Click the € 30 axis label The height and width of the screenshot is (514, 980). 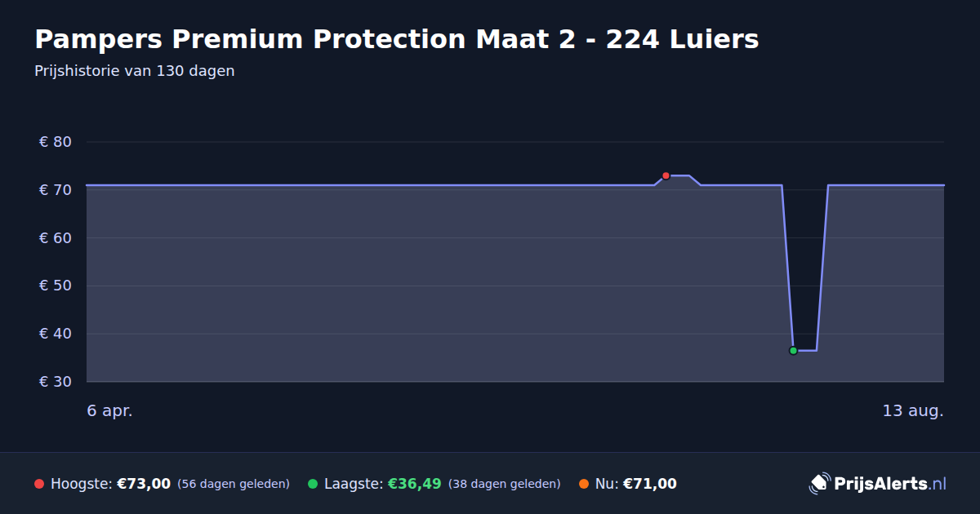tap(56, 382)
